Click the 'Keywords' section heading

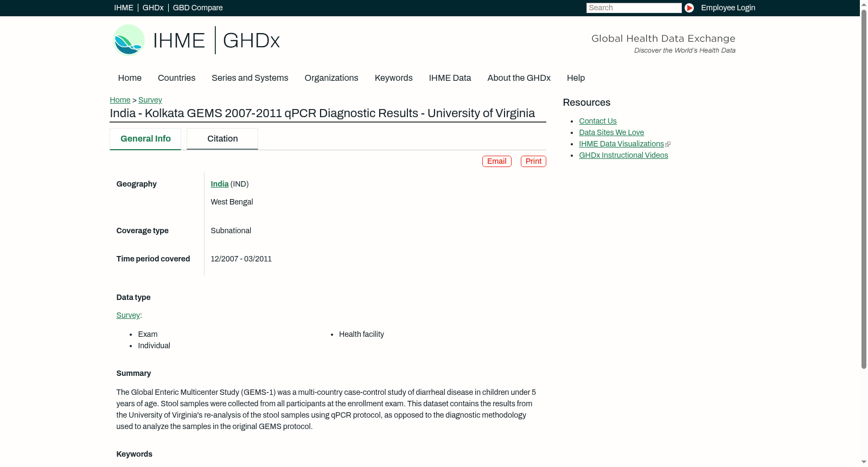[134, 455]
